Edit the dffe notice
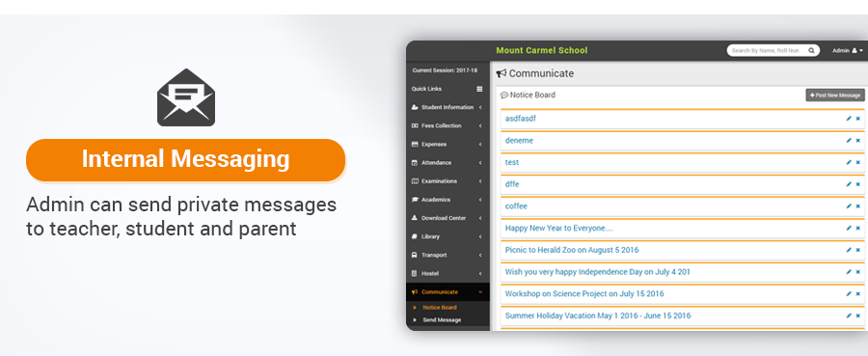868x356 pixels. [849, 184]
